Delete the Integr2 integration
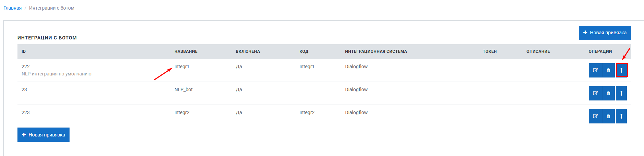Screen dimensions: 644x156 point(608,116)
